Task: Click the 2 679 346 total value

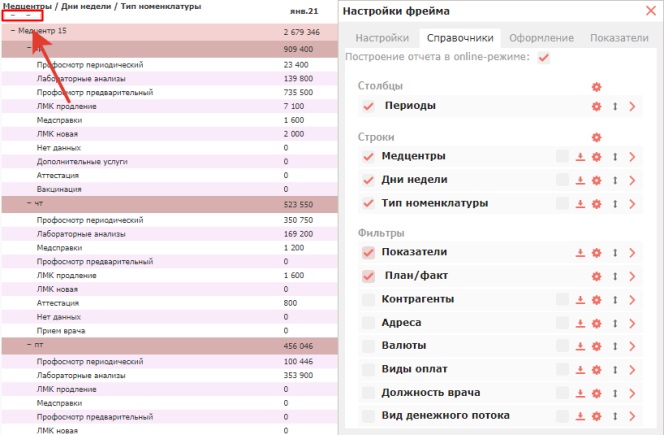Action: coord(302,32)
